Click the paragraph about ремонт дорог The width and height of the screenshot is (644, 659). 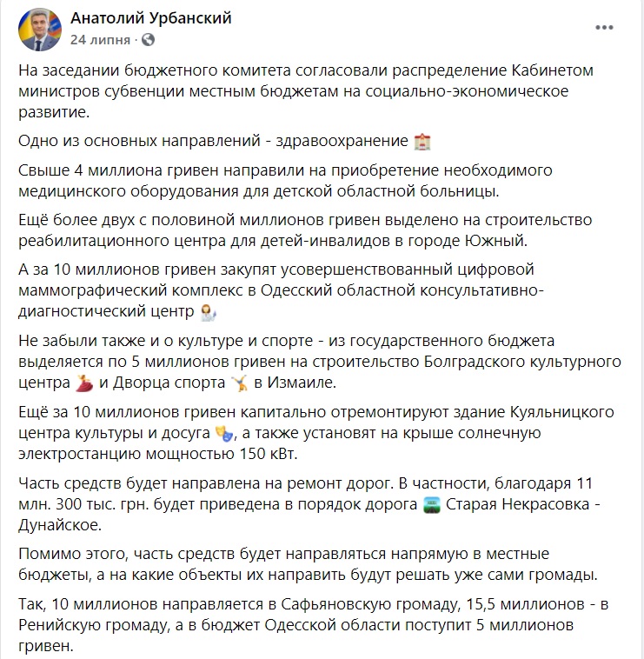[309, 504]
